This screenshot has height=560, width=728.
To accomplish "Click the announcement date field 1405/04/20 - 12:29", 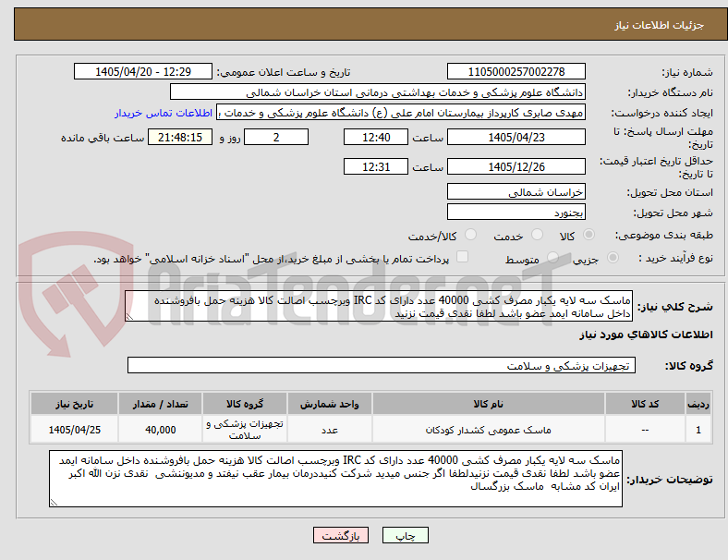I will (143, 71).
